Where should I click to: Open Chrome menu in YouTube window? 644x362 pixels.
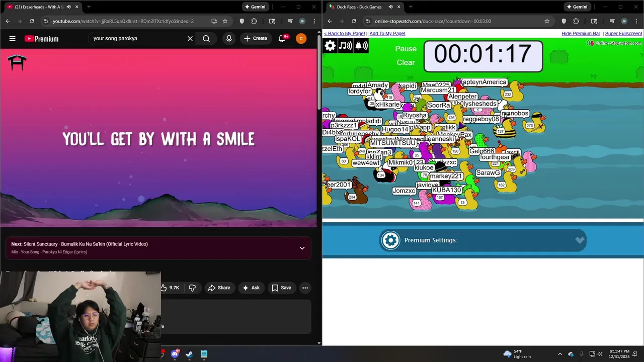click(313, 21)
